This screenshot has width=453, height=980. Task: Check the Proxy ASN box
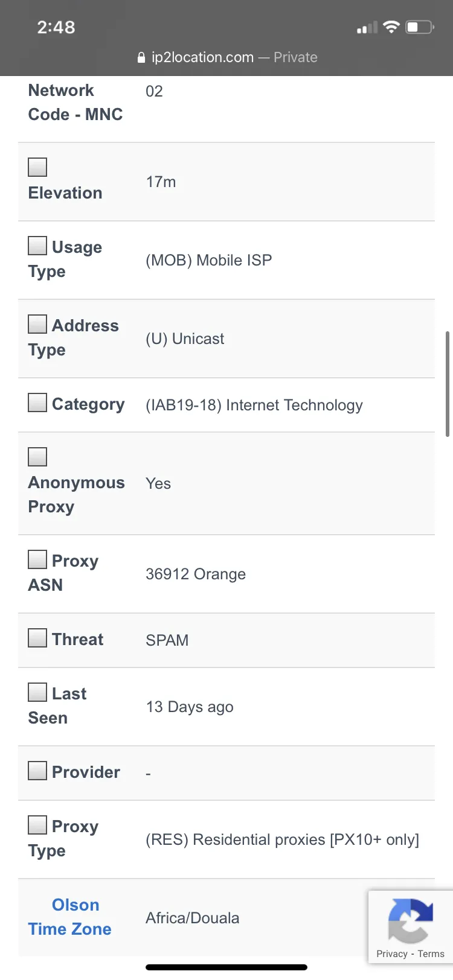(37, 559)
